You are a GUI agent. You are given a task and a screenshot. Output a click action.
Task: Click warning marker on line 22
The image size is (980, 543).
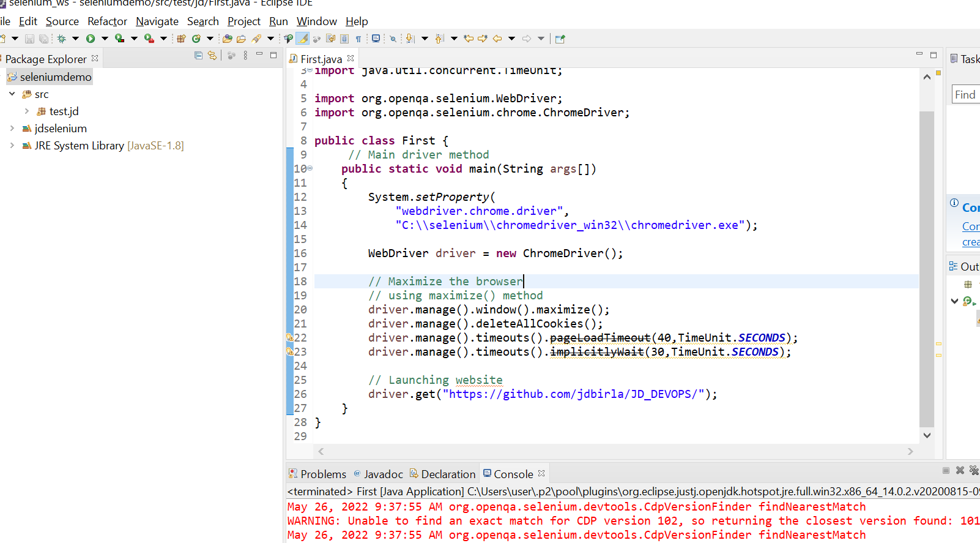[x=289, y=337]
